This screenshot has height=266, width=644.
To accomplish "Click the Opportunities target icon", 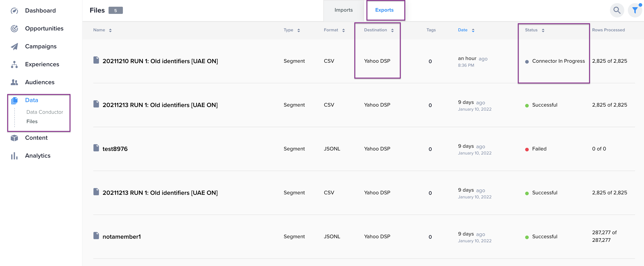I will 14,28.
